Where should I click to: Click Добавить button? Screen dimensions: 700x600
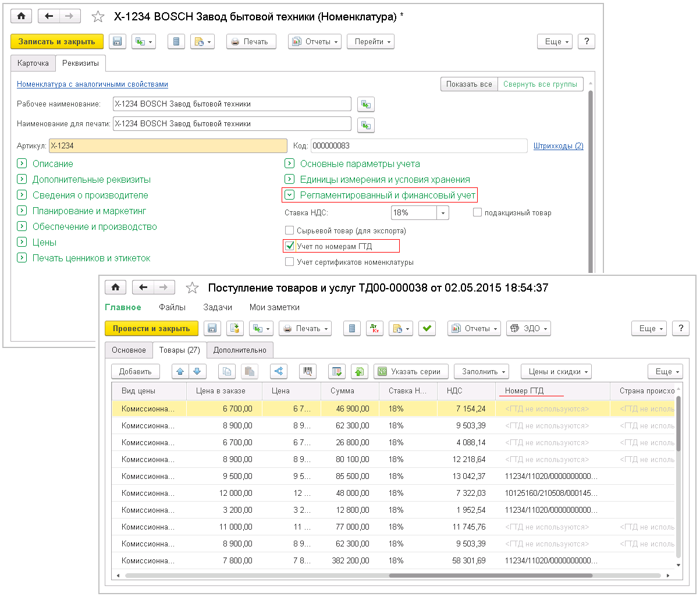pyautogui.click(x=136, y=371)
